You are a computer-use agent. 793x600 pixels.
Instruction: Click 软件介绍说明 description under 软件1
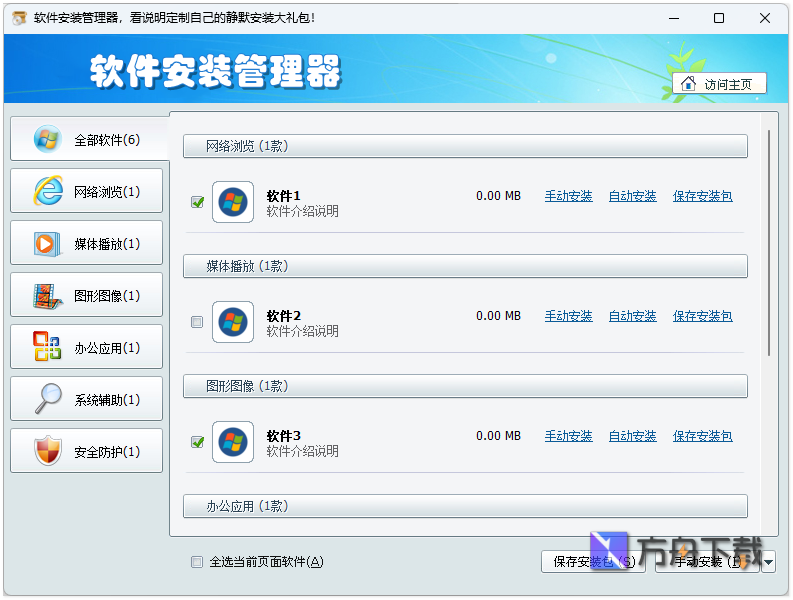point(302,211)
